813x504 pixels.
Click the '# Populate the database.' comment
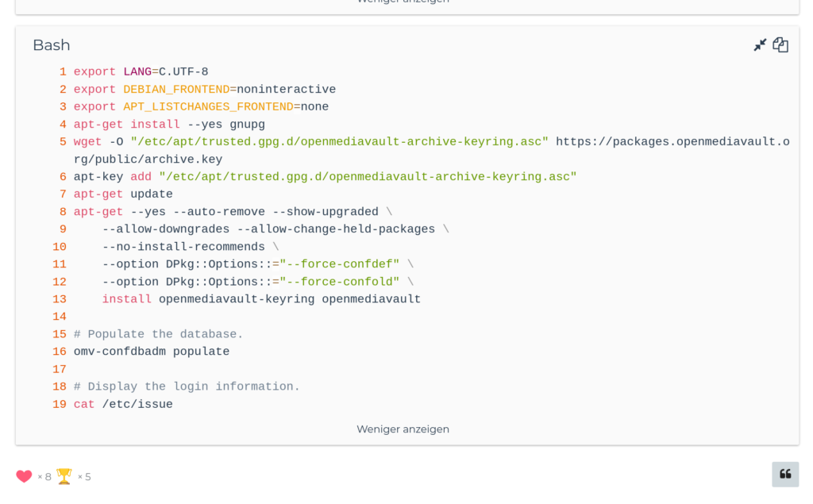(158, 334)
